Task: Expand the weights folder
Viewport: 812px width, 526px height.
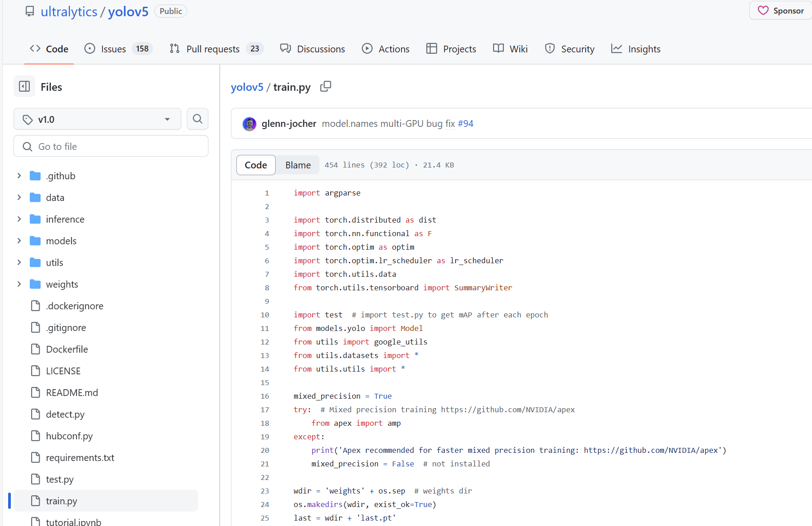Action: pyautogui.click(x=19, y=284)
